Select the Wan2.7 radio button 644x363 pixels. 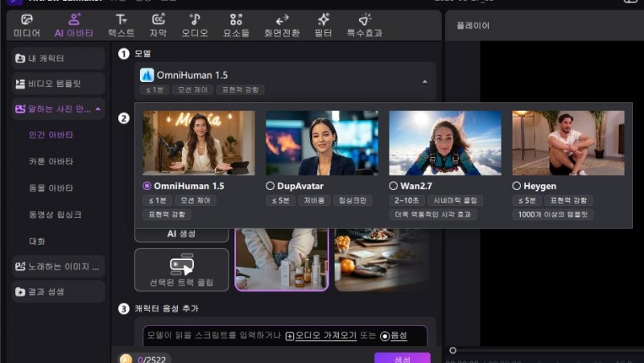pos(393,186)
